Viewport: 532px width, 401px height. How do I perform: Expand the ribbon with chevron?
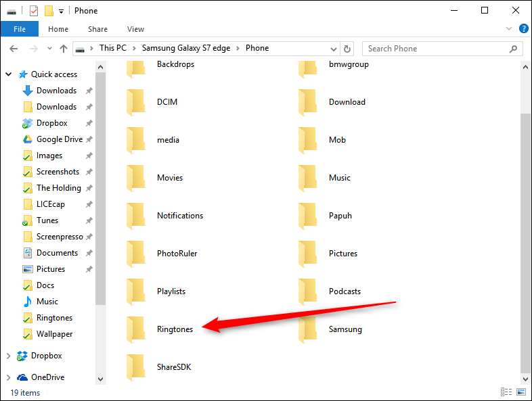pyautogui.click(x=509, y=29)
